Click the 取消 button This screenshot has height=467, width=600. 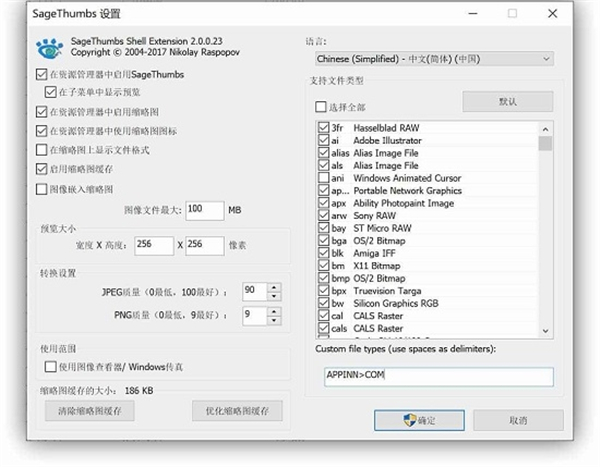coord(518,420)
